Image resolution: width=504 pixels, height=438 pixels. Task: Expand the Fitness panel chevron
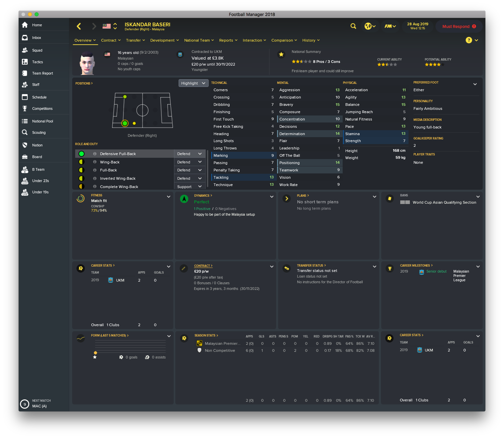click(169, 197)
